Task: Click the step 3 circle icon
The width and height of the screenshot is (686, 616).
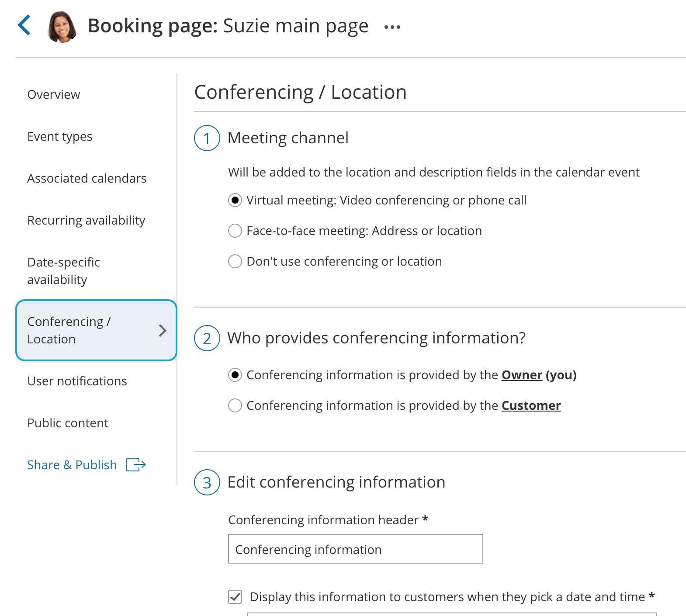Action: click(x=207, y=482)
